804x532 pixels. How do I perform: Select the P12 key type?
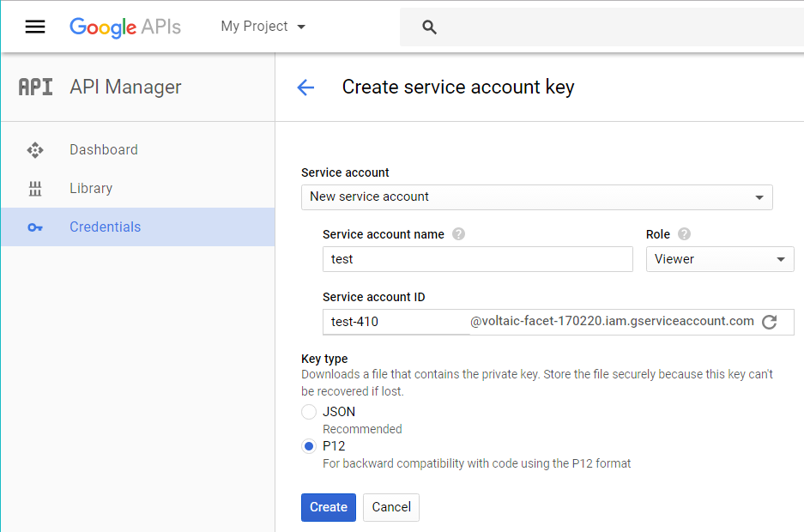coord(309,446)
